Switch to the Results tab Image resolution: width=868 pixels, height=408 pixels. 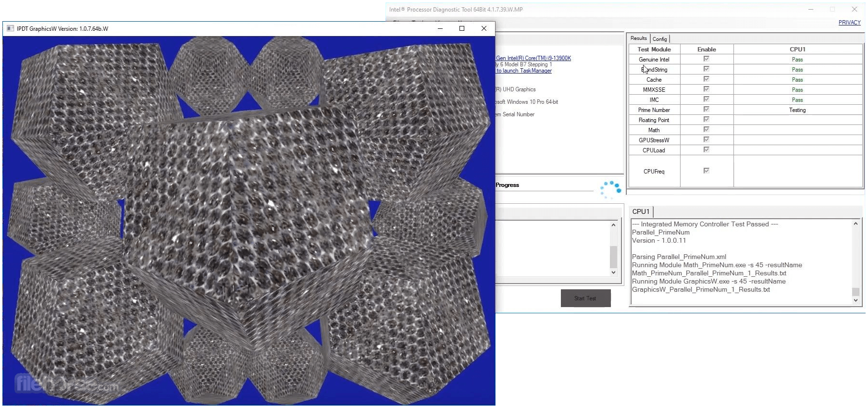click(639, 38)
